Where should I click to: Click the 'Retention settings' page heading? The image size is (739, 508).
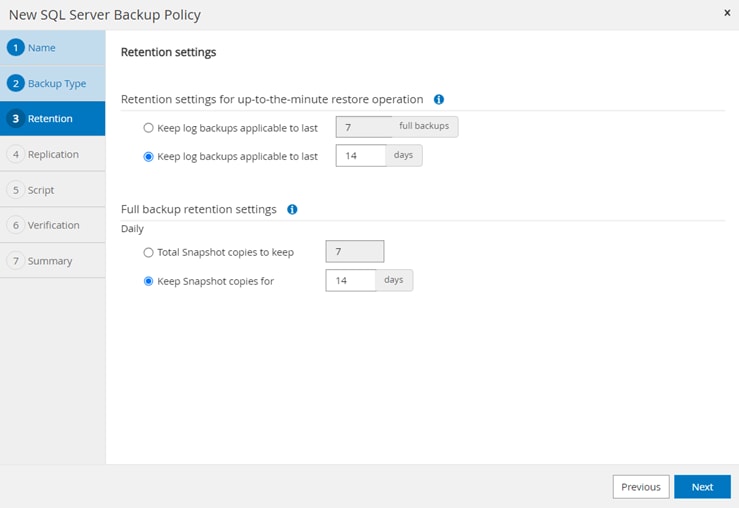pyautogui.click(x=168, y=52)
